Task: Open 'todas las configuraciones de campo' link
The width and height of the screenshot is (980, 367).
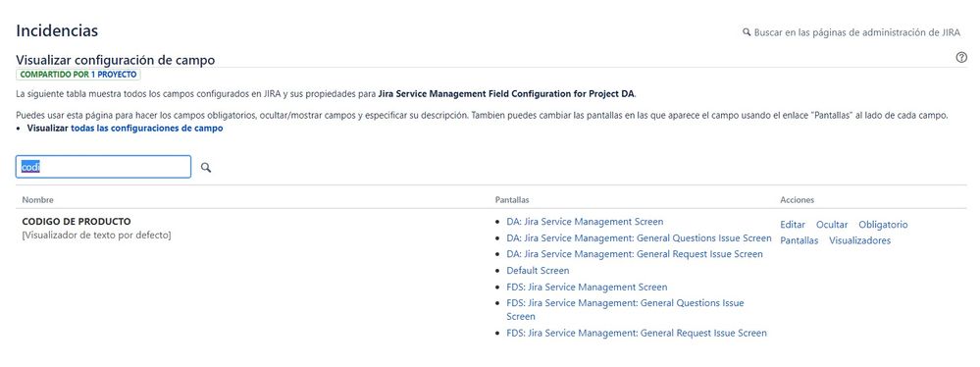Action: click(x=147, y=129)
